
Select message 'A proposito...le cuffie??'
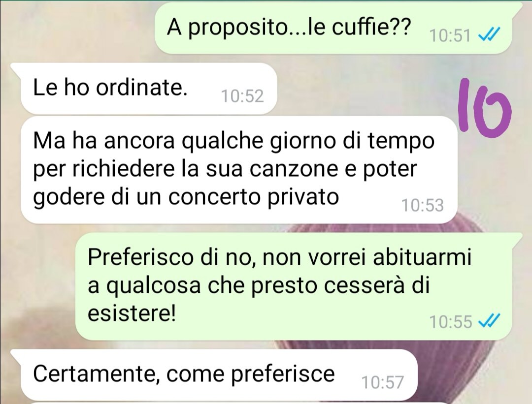333,29
